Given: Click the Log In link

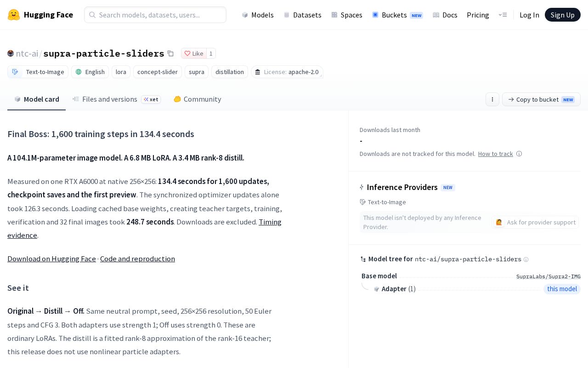Looking at the screenshot, I should coord(529,15).
